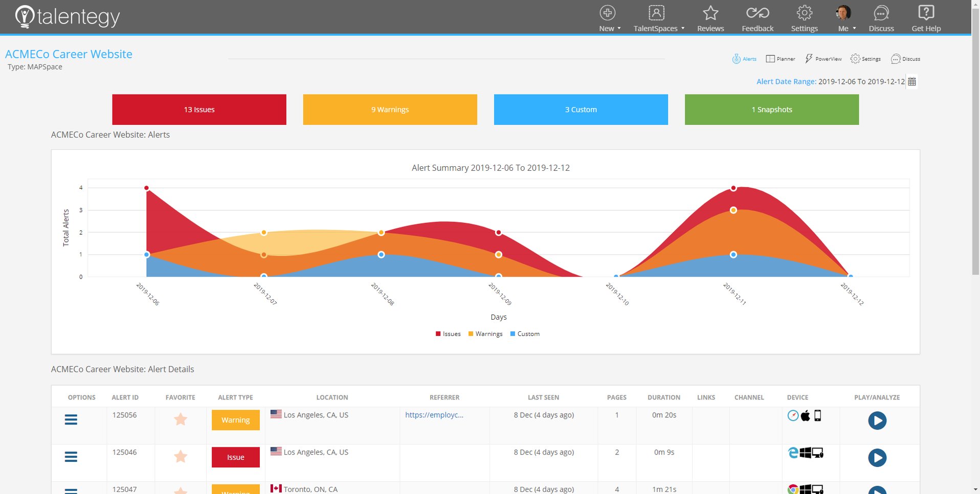Click the 2019-12-06 To 2019-12-12 date range
This screenshot has width=980, height=494.
point(861,81)
